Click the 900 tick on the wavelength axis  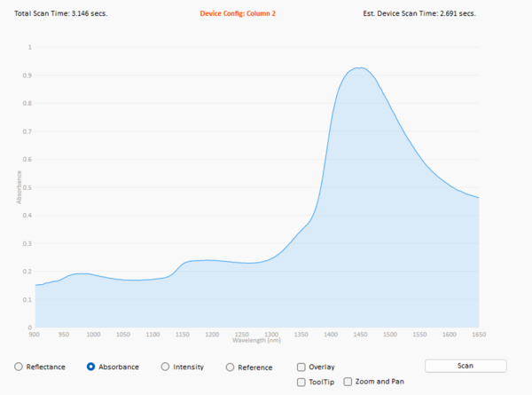(35, 335)
